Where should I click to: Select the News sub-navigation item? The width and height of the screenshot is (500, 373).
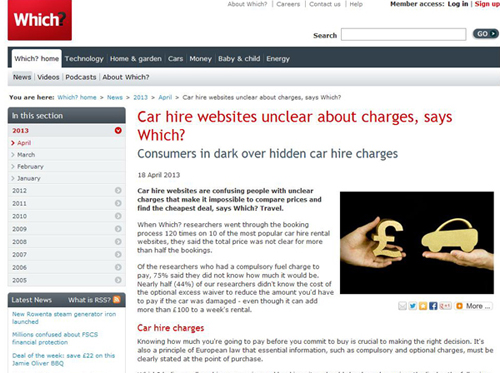pyautogui.click(x=22, y=77)
